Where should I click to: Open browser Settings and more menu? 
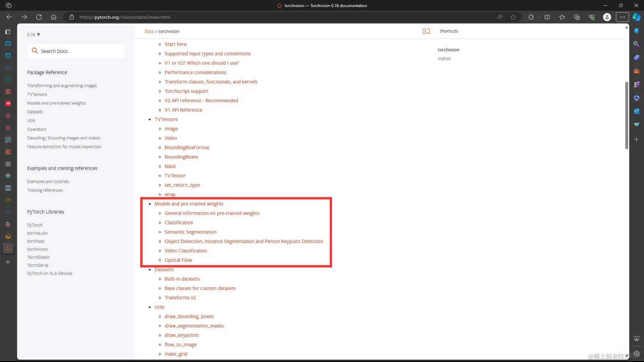[x=623, y=17]
